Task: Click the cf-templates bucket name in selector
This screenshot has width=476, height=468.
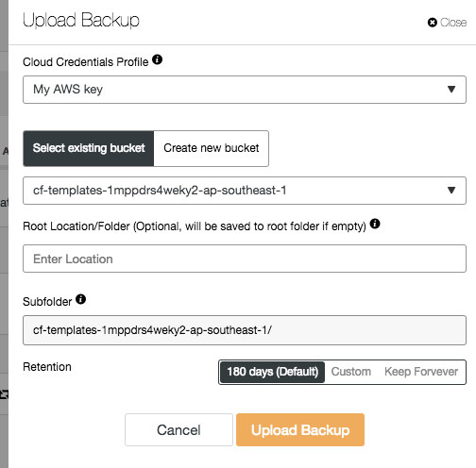Action: (x=160, y=191)
